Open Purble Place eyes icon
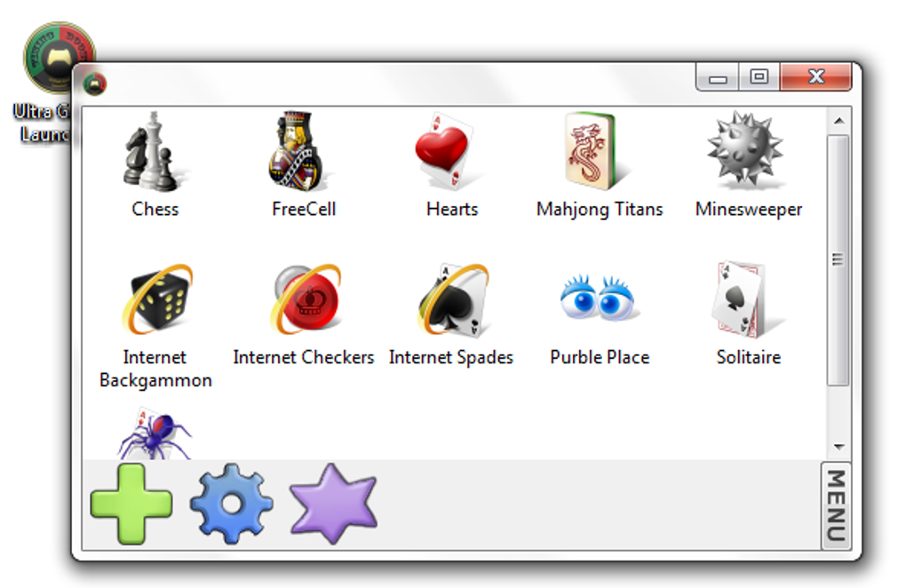Viewport: 906px width, 588px height. [x=598, y=298]
